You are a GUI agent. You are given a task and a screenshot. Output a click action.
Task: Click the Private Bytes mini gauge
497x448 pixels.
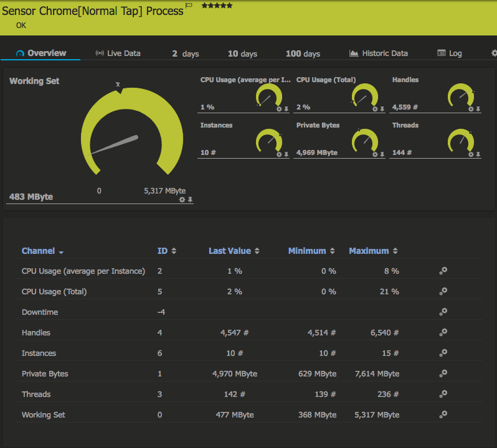tap(365, 141)
